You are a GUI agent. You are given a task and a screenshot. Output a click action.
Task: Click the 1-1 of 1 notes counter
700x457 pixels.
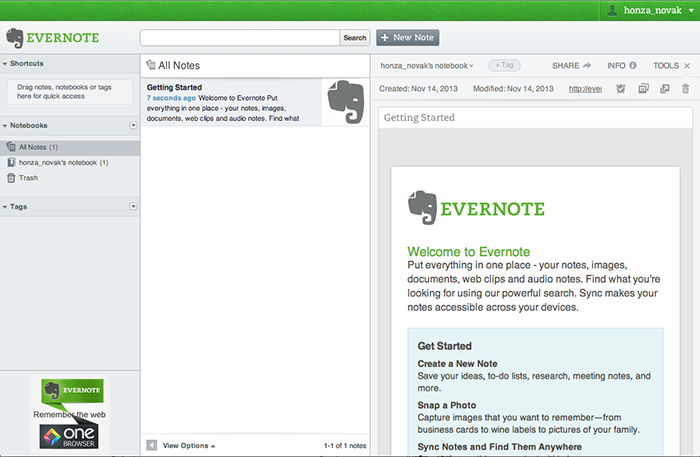[x=345, y=445]
